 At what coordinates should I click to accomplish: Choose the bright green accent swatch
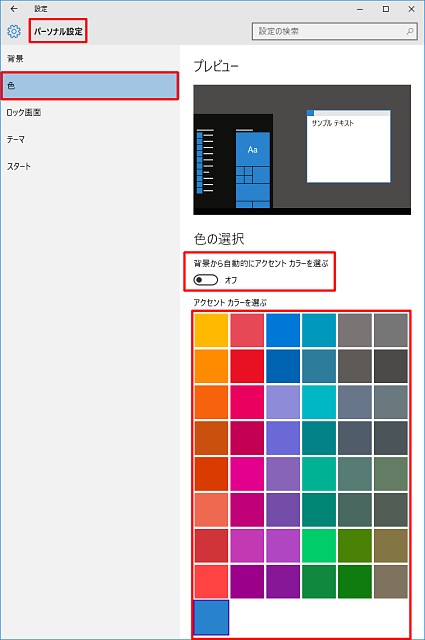pyautogui.click(x=319, y=546)
